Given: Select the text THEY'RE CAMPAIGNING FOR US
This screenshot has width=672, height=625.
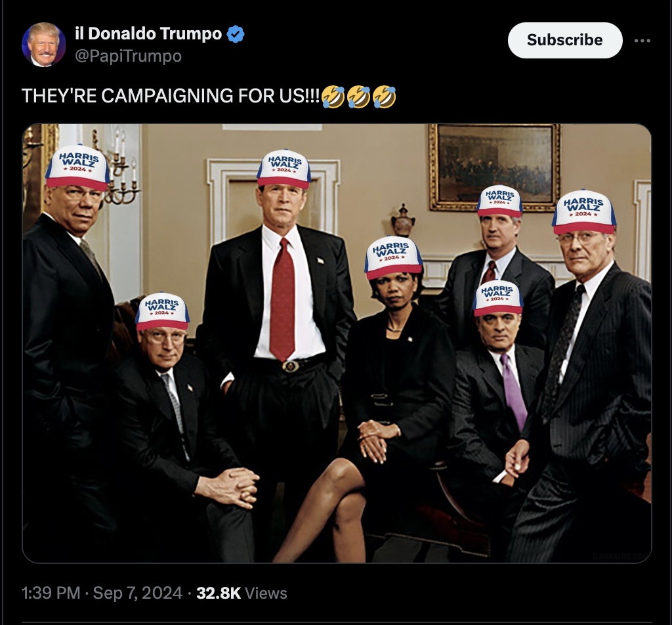Looking at the screenshot, I should pyautogui.click(x=163, y=96).
